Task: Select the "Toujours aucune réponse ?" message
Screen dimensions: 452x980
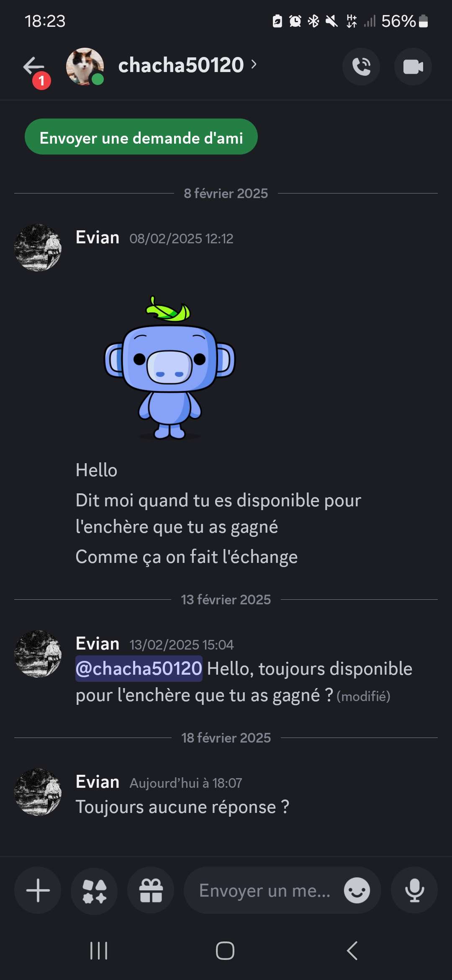Action: 182,807
